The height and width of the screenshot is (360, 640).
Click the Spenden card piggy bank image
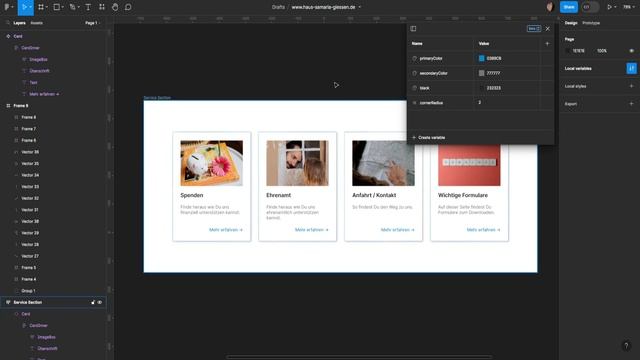tap(211, 163)
